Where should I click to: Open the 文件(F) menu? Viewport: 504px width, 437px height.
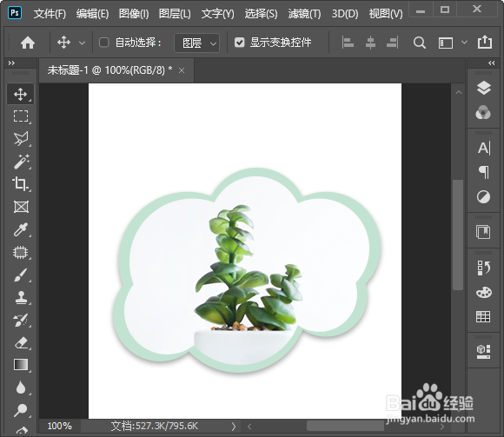pyautogui.click(x=50, y=14)
